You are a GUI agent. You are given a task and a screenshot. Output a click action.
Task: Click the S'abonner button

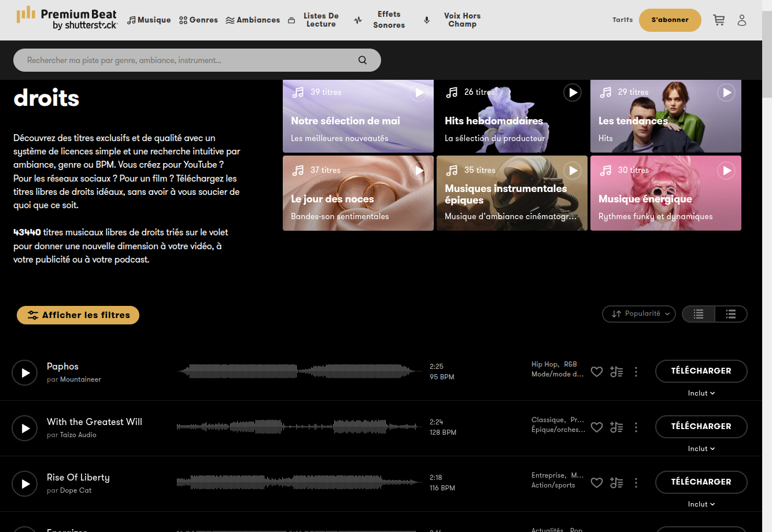(670, 20)
